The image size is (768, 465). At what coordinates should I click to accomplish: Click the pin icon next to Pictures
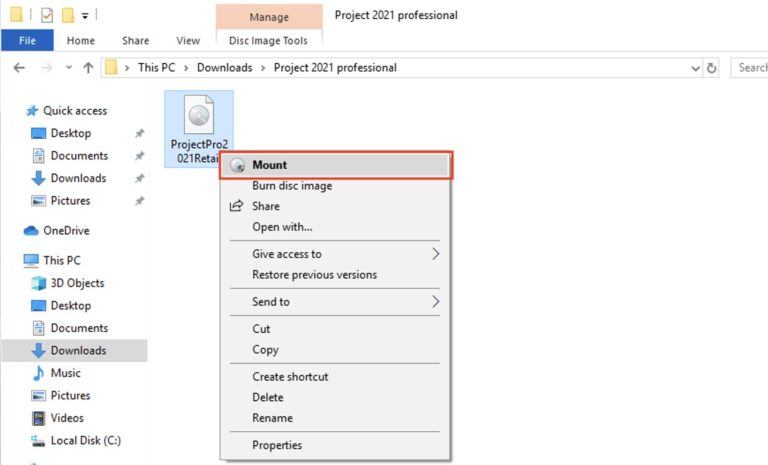[140, 201]
